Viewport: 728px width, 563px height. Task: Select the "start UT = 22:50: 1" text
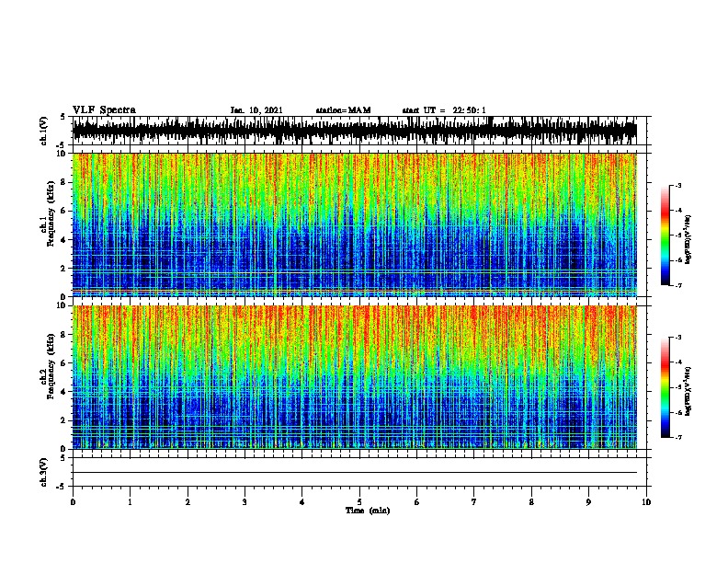444,110
